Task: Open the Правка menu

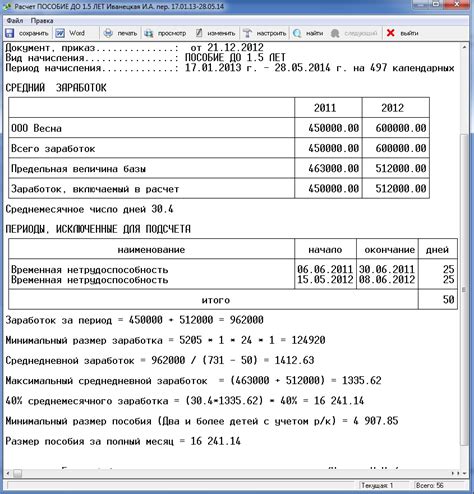Action: 42,21
